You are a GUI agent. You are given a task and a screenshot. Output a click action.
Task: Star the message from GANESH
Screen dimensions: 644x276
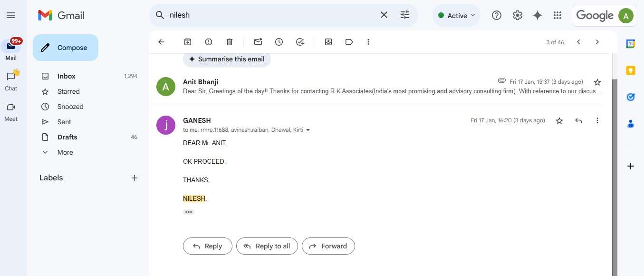(559, 121)
